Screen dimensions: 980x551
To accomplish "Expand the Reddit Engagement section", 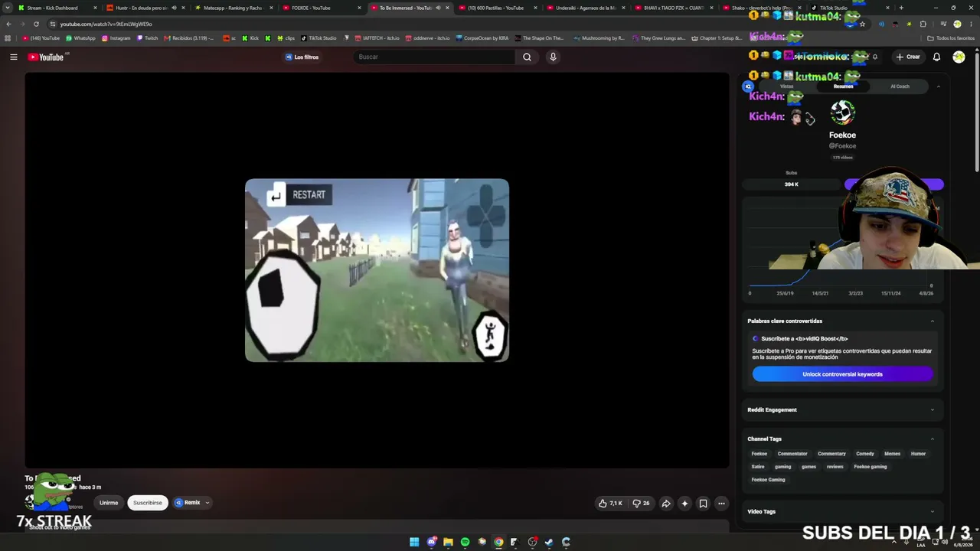I will pyautogui.click(x=932, y=409).
